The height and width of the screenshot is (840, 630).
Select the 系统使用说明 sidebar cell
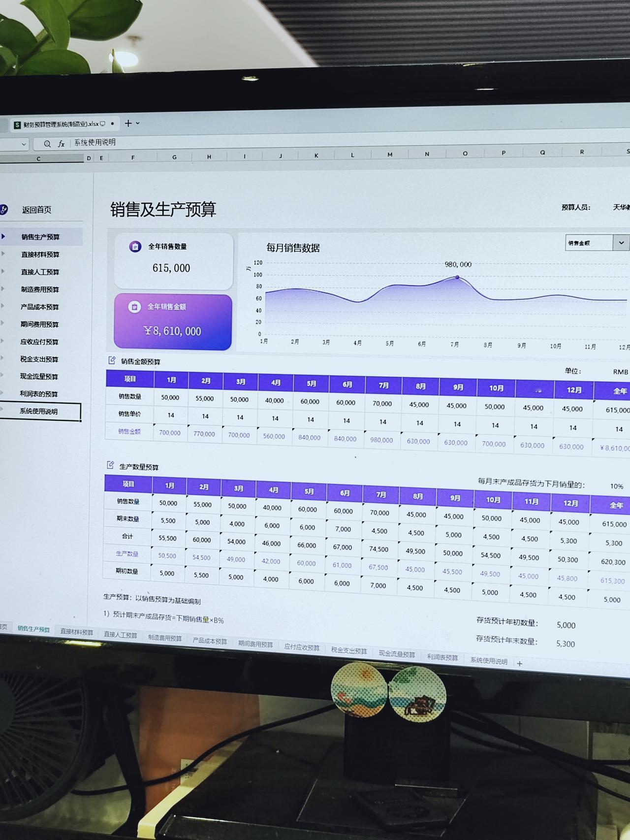point(40,412)
